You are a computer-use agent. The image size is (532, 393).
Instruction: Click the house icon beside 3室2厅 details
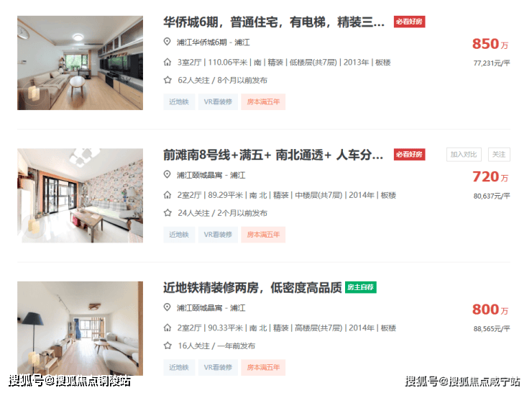pyautogui.click(x=168, y=62)
